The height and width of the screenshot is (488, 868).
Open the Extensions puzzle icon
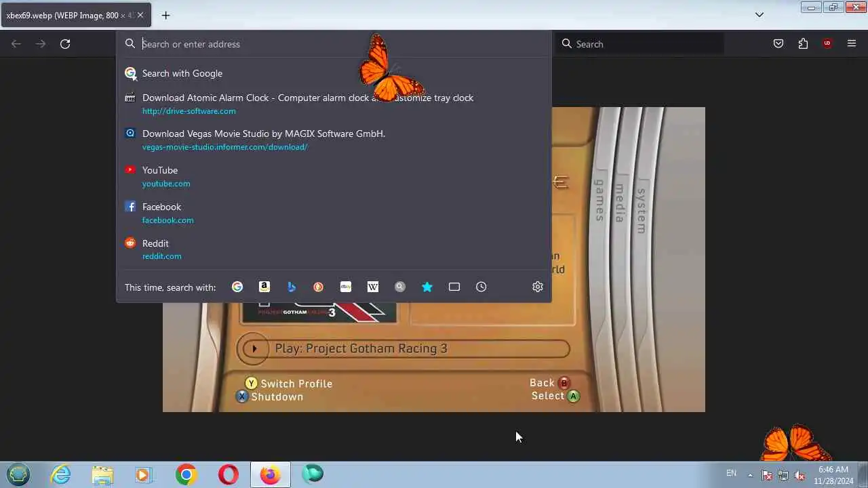[x=803, y=44]
